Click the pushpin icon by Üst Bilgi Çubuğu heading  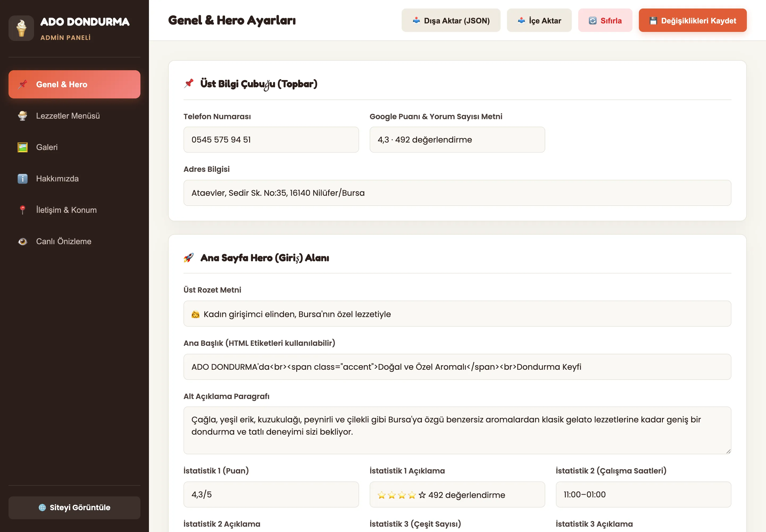coord(189,83)
